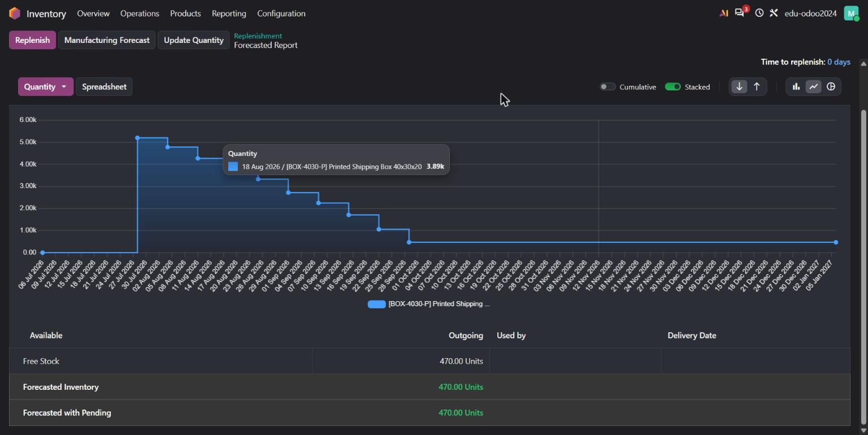Open the edu-odoo2024 company switcher
The image size is (868, 435).
point(810,13)
